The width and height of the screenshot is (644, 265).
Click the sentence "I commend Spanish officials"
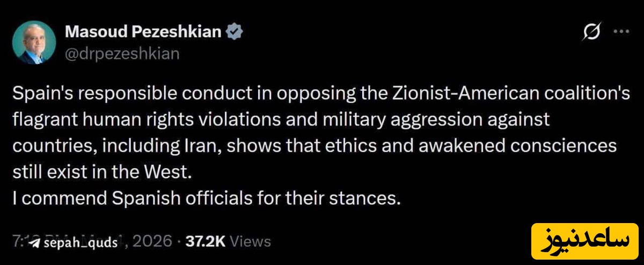(x=207, y=199)
